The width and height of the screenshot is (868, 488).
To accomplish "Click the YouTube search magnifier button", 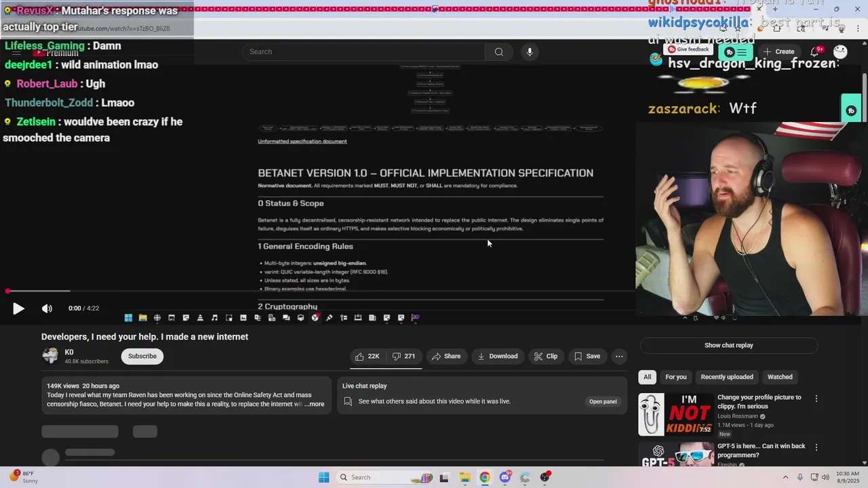I will (499, 52).
